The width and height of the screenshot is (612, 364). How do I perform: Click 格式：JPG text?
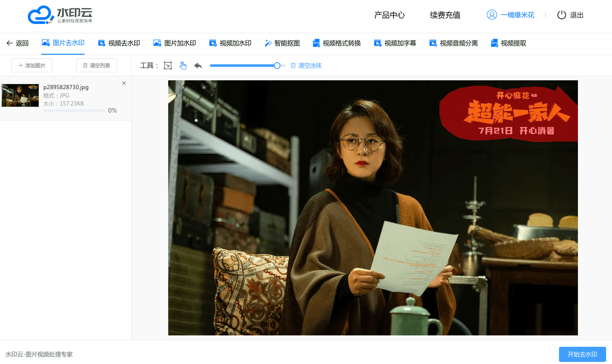(56, 95)
